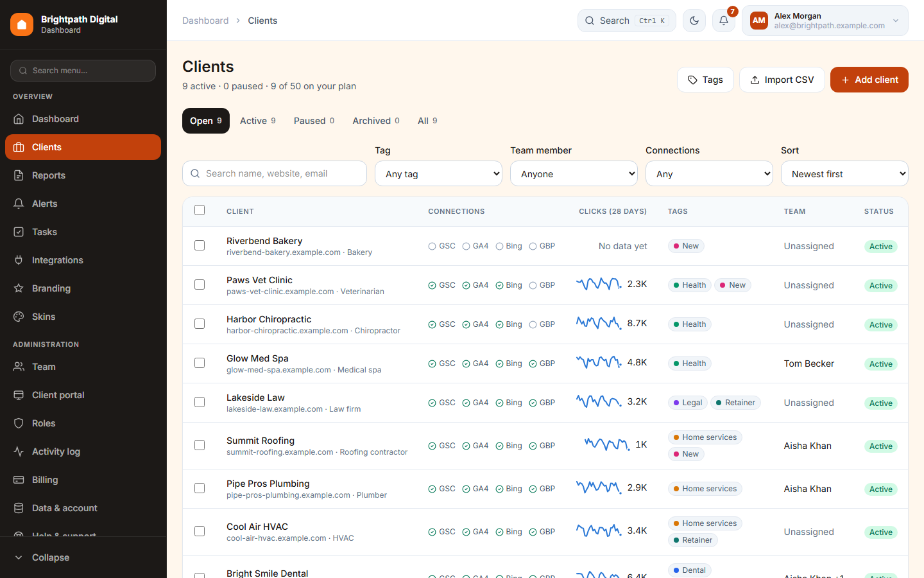Viewport: 924px width, 578px height.
Task: Open the Any tag dropdown
Action: pyautogui.click(x=438, y=173)
